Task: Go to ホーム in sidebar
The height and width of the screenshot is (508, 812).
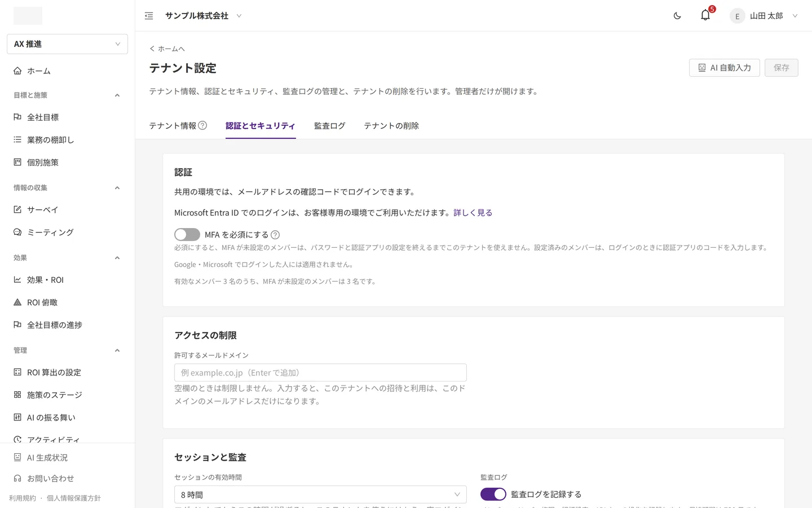Action: pos(67,71)
